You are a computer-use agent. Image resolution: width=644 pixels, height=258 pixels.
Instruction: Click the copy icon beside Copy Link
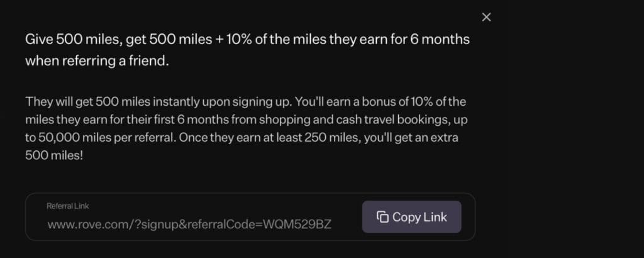click(x=382, y=217)
